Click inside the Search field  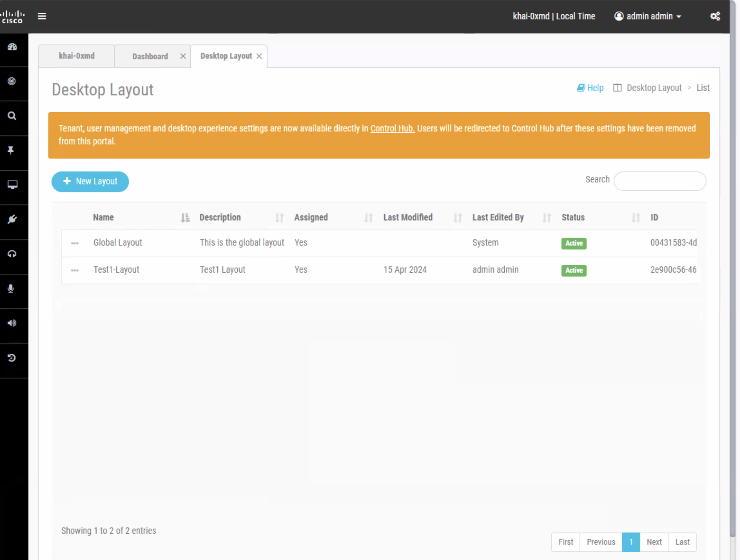click(x=659, y=181)
